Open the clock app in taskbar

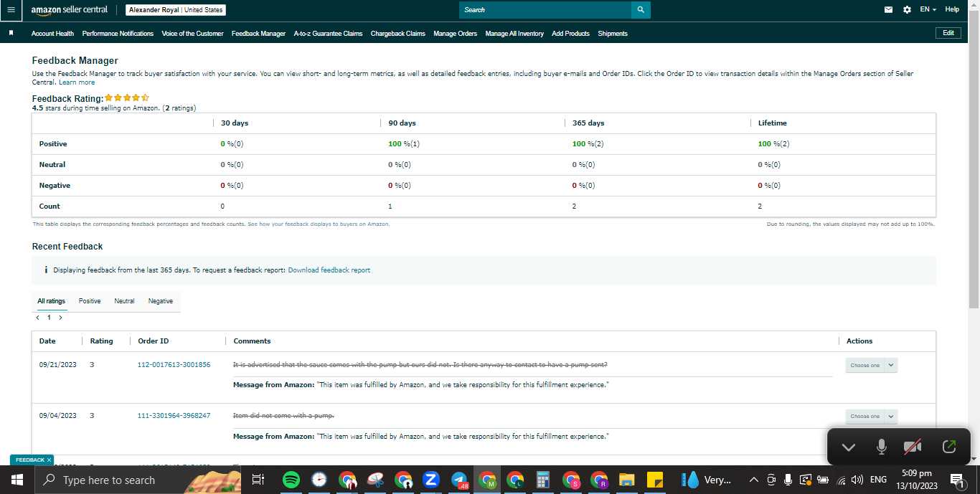[319, 480]
